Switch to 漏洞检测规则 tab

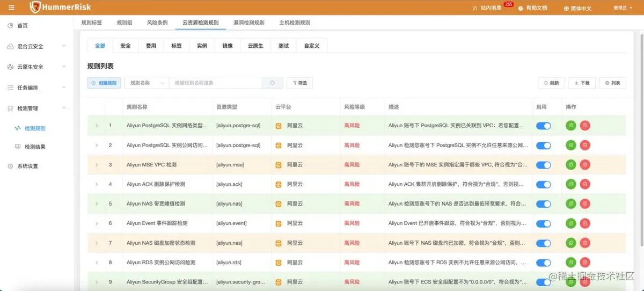[249, 23]
